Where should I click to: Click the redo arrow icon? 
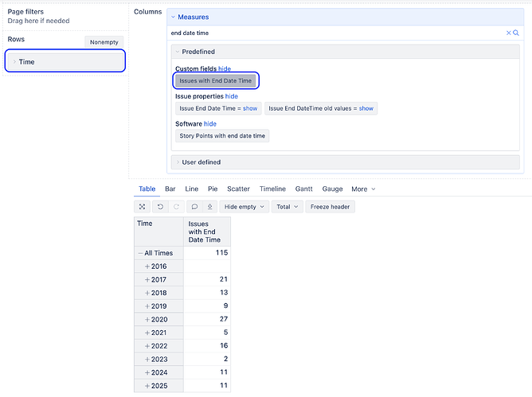click(x=176, y=206)
